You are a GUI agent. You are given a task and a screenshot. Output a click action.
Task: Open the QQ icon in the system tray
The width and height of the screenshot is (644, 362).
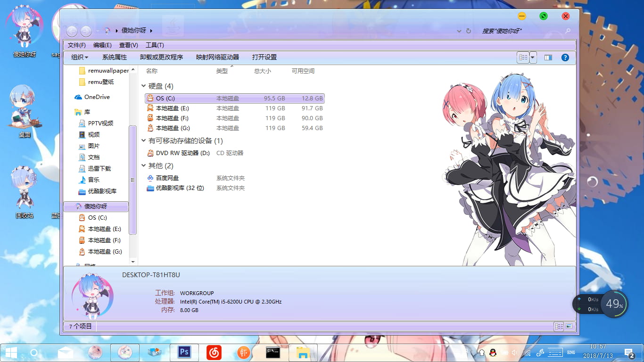point(492,352)
